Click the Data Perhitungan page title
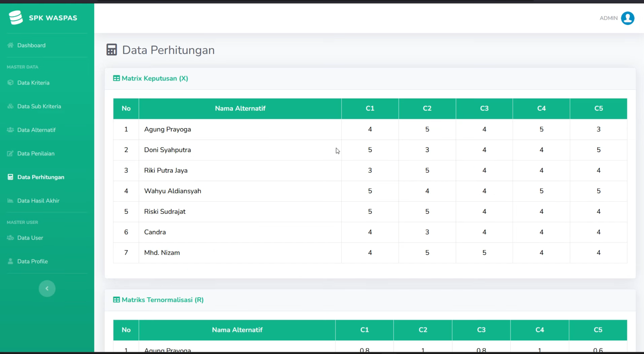Viewport: 644px width, 354px height. (168, 50)
